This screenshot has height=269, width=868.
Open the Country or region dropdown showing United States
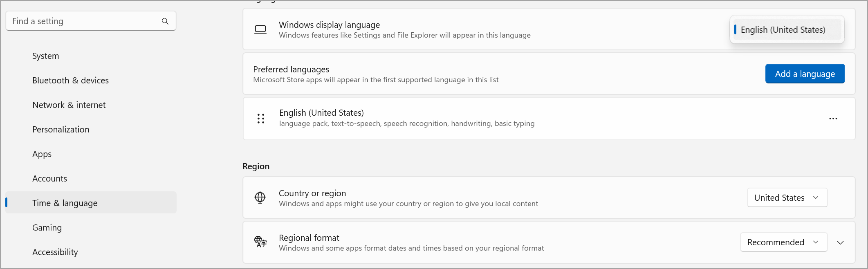point(787,197)
